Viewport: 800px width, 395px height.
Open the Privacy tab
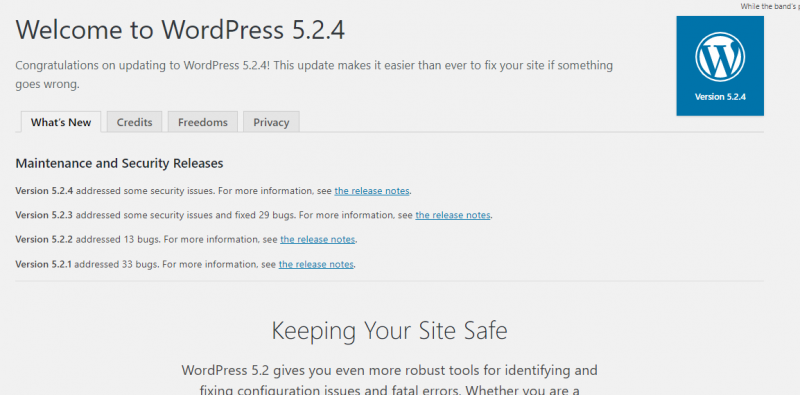(x=271, y=122)
